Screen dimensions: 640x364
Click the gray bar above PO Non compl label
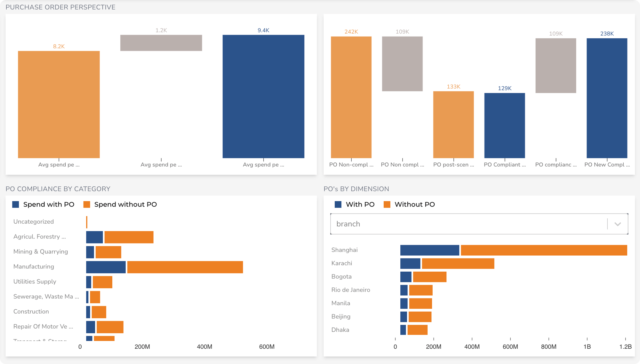(402, 64)
